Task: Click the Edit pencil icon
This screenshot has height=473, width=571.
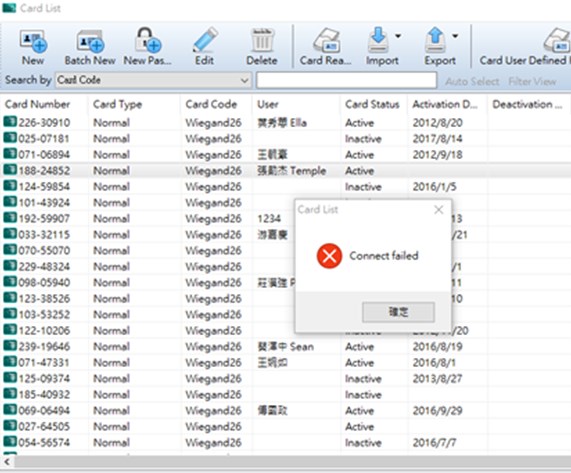Action: 205,40
